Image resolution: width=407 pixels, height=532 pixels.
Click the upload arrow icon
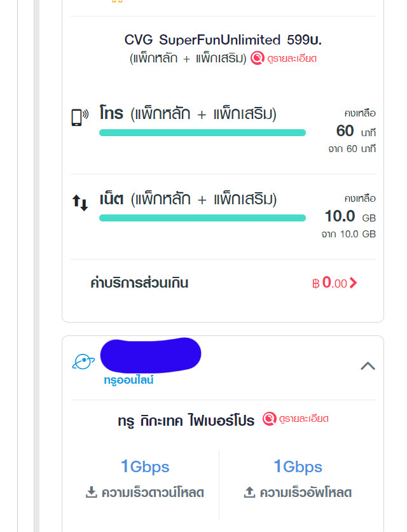tap(249, 492)
